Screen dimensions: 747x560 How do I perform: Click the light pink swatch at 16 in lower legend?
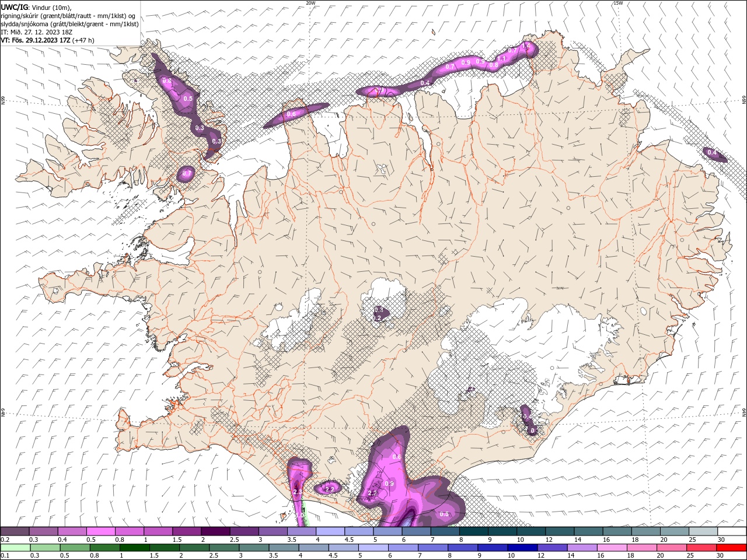[611, 548]
